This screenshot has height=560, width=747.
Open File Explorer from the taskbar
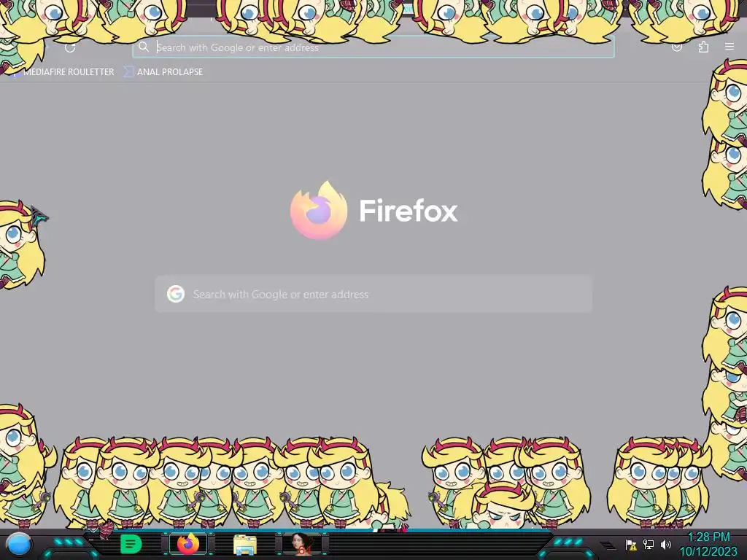point(245,544)
